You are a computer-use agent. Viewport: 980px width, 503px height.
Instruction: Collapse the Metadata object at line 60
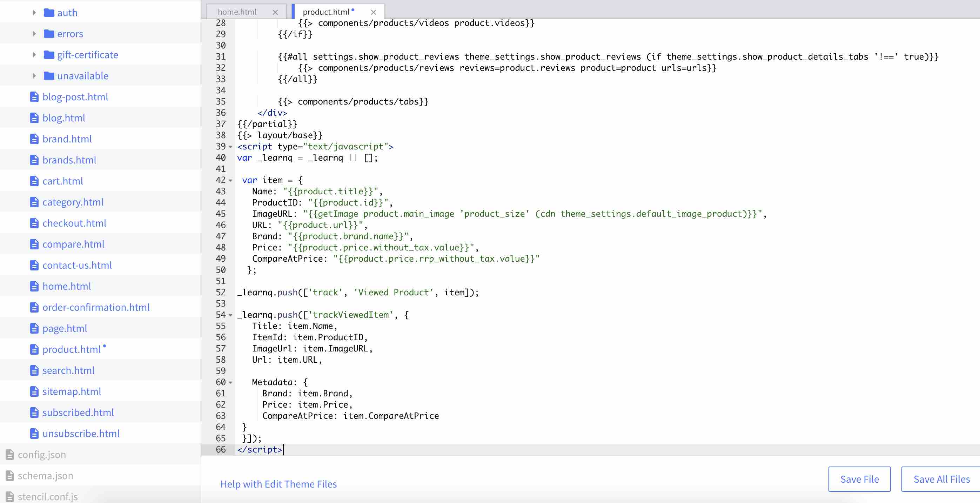(231, 382)
